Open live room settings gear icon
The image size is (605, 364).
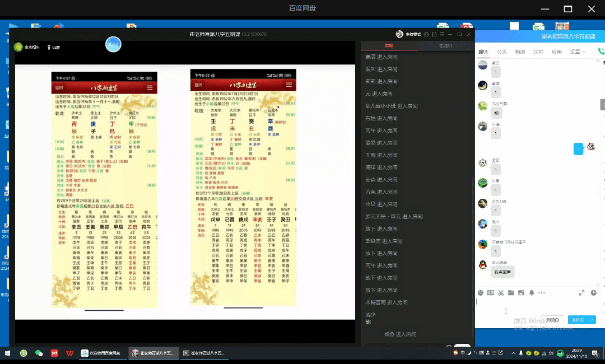tap(426, 34)
